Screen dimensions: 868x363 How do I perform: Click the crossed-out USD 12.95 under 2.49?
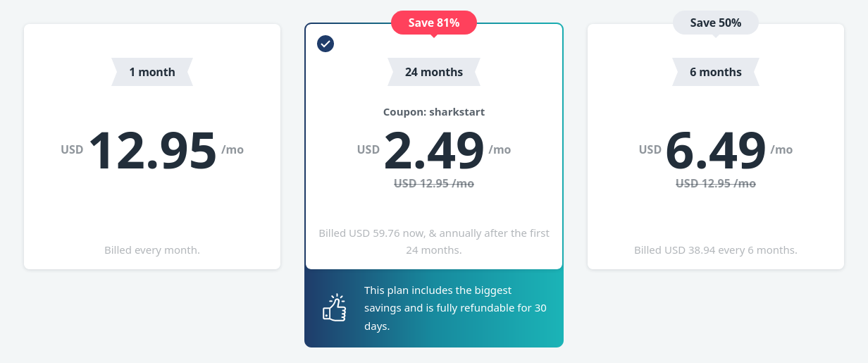coord(434,183)
